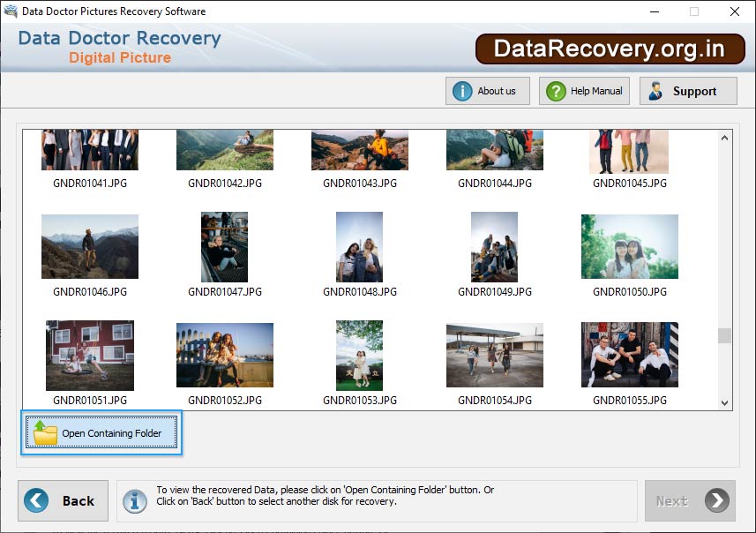Viewport: 756px width, 533px height.
Task: Select the GNDR01055.JPG thumbnail
Action: [x=630, y=355]
